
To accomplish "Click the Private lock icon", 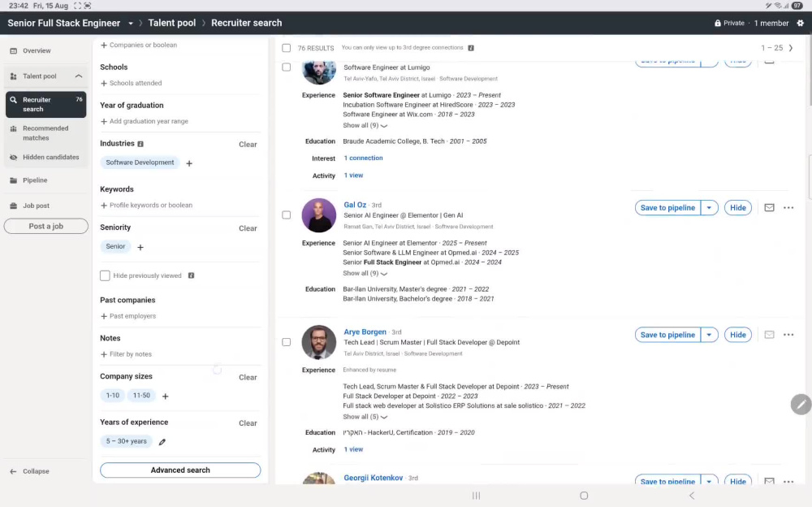I will [x=717, y=23].
